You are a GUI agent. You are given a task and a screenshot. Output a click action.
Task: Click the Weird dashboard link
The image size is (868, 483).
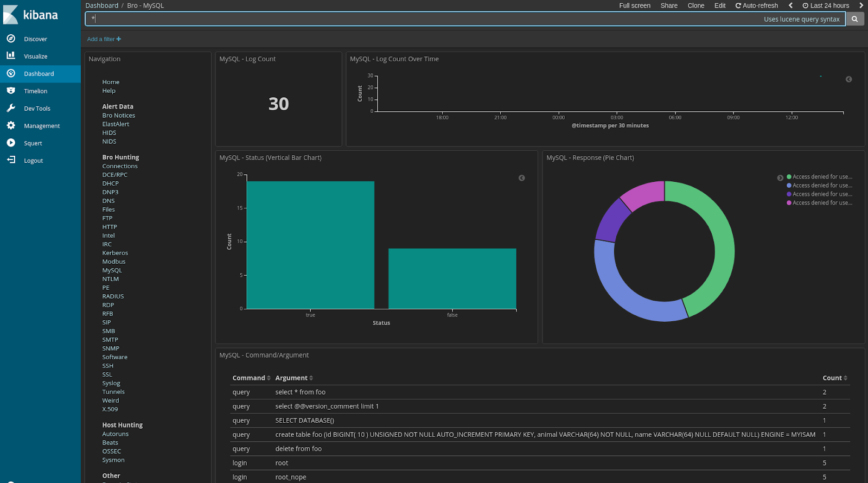111,401
